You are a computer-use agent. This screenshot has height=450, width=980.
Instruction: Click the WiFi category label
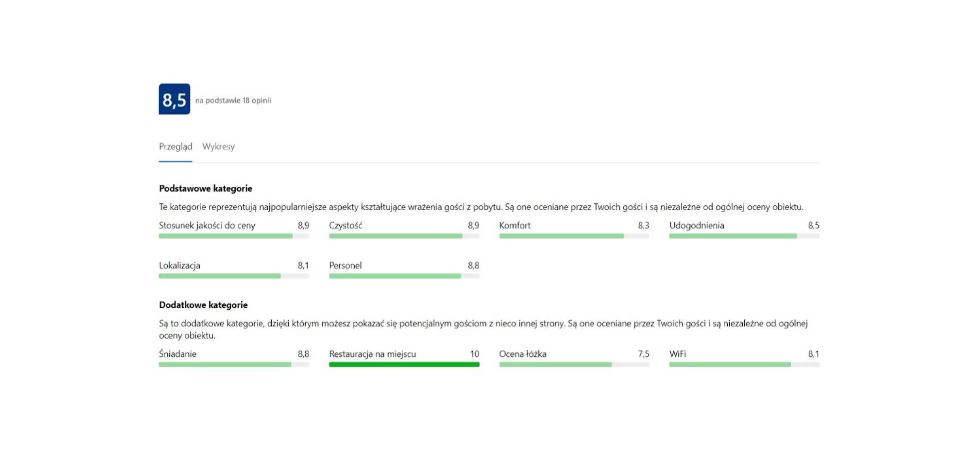tap(677, 354)
